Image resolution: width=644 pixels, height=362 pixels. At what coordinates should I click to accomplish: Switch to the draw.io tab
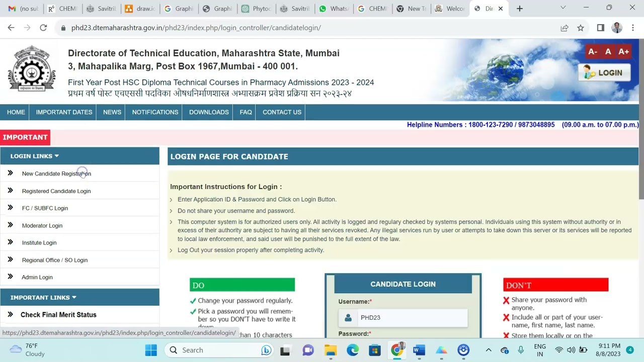(x=140, y=9)
